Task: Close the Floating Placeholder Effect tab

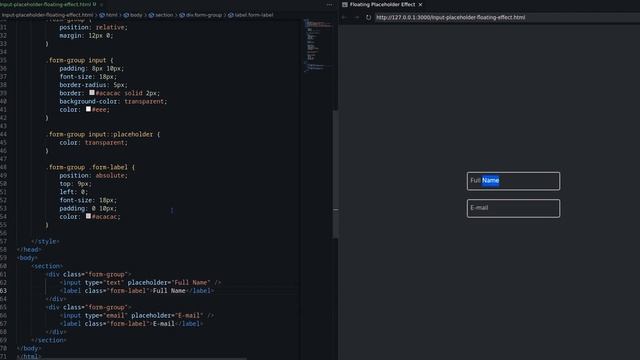Action: coord(420,4)
